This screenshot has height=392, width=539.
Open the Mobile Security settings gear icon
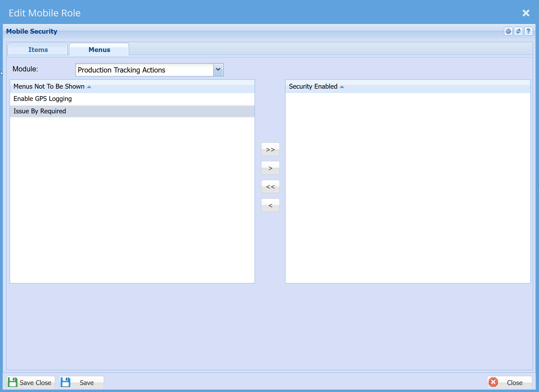508,31
